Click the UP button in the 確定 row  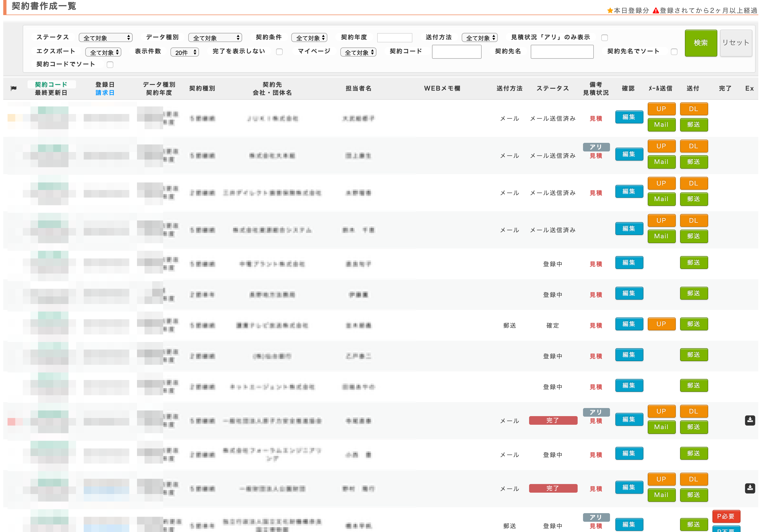[x=661, y=324]
